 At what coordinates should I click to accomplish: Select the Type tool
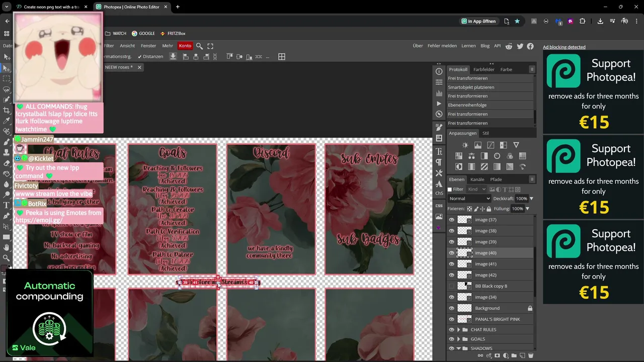point(7,205)
